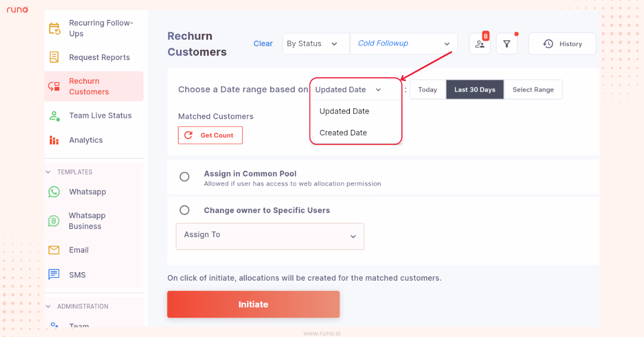The width and height of the screenshot is (644, 337).
Task: Choose Change owner to Specific Users option
Action: tap(185, 210)
